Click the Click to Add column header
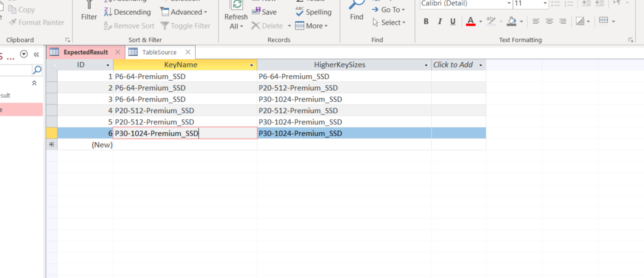Image resolution: width=644 pixels, height=278 pixels. click(458, 65)
